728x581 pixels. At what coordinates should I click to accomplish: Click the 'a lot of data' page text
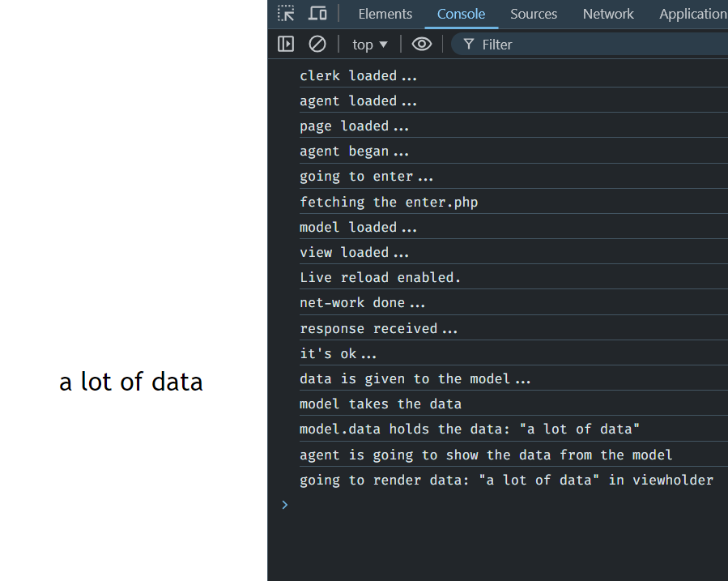131,382
